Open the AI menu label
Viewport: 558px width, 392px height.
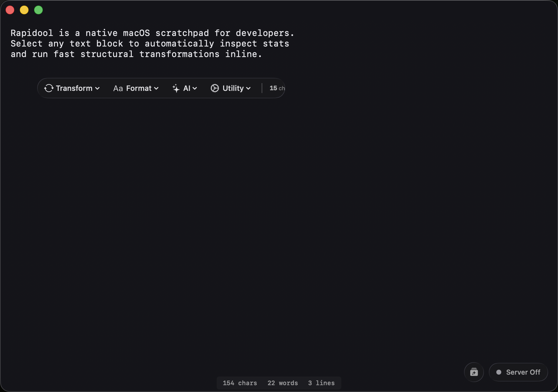coord(187,88)
